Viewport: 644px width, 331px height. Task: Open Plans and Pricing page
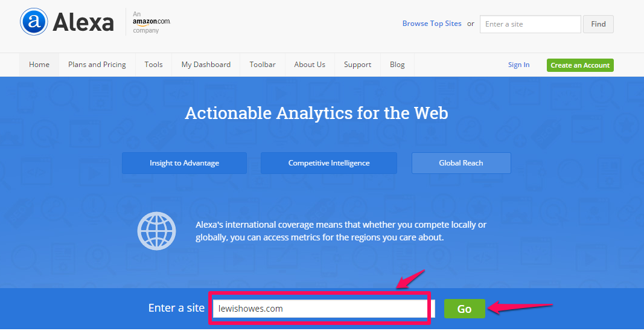pos(97,65)
